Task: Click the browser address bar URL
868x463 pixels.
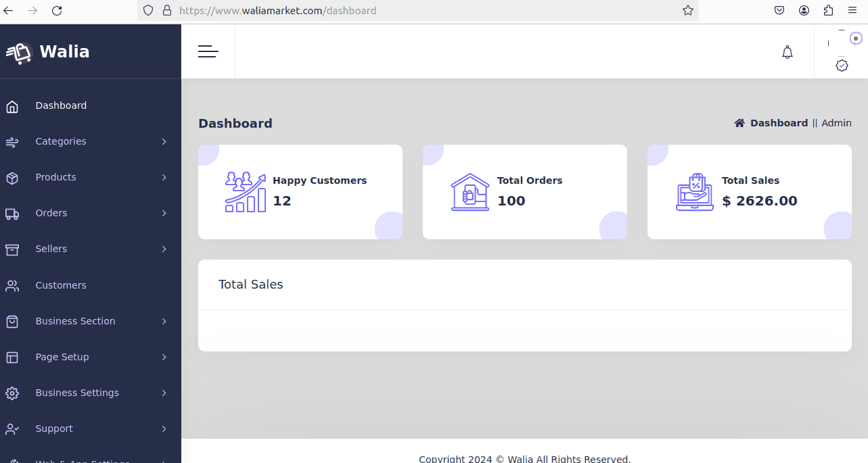Action: (x=277, y=11)
